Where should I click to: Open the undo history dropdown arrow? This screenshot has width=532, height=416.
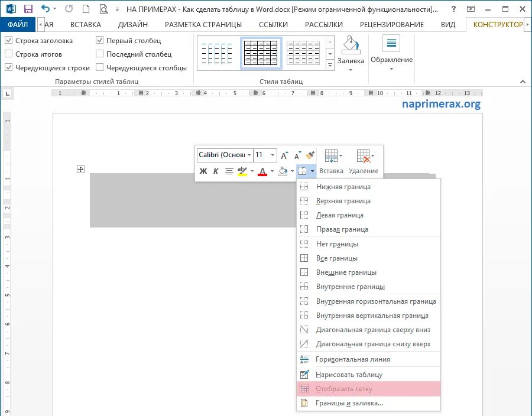click(54, 9)
